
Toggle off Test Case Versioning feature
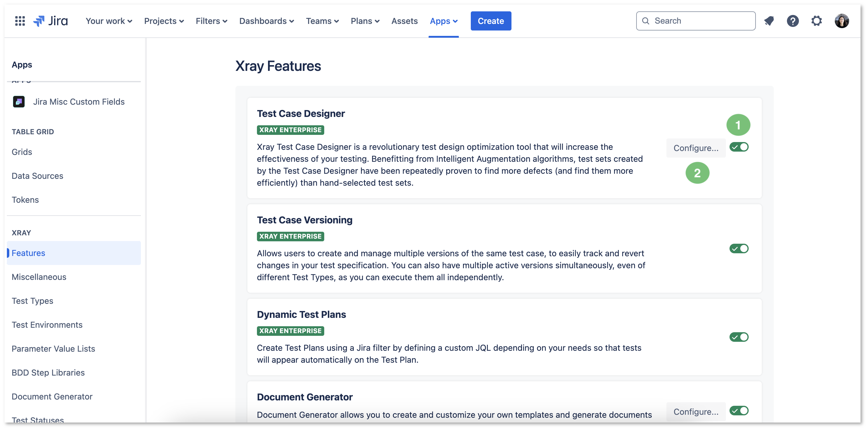pos(738,248)
